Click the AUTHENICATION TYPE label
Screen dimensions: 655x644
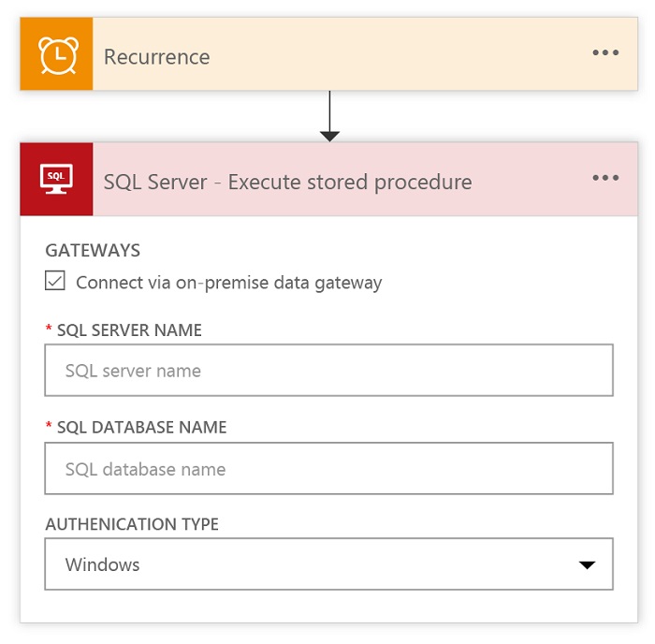[132, 524]
